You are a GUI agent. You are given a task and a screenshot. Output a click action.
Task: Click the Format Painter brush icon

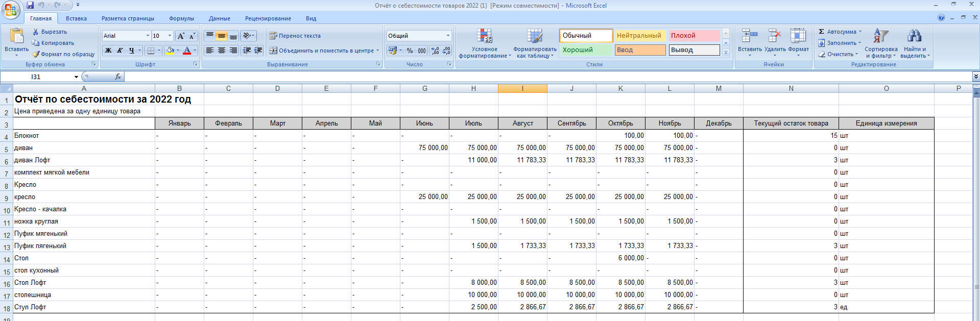(36, 54)
